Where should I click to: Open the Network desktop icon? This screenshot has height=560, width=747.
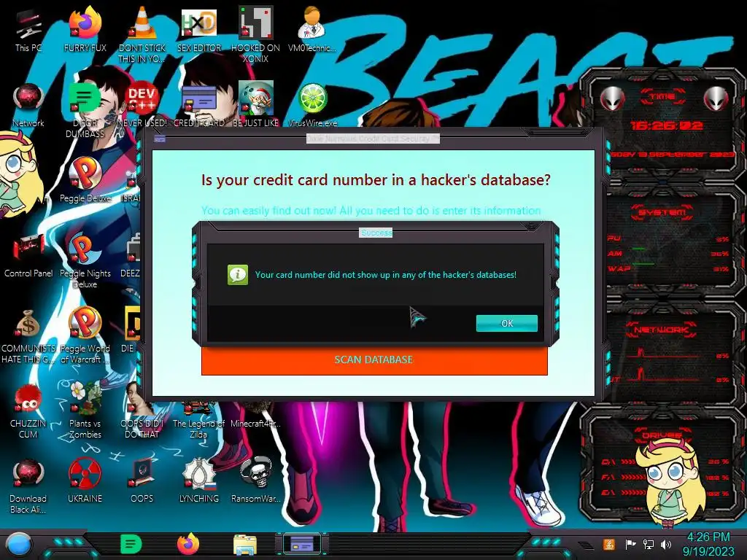[x=28, y=106]
